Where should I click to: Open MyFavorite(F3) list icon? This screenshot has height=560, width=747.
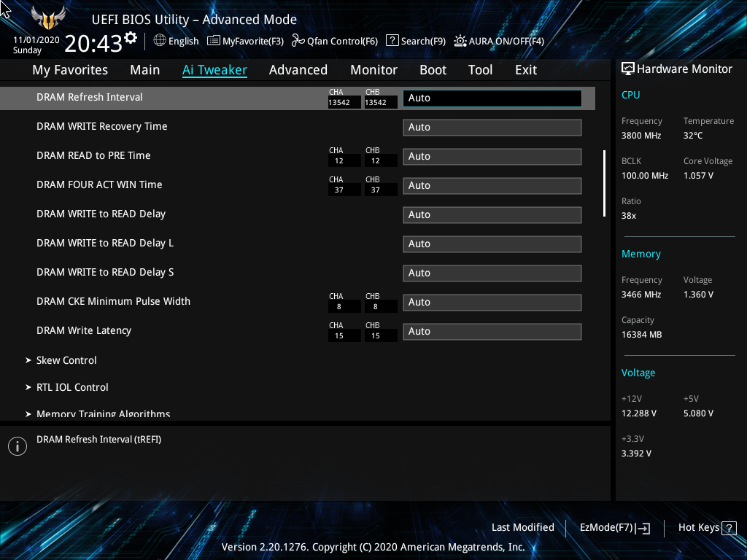pos(214,41)
